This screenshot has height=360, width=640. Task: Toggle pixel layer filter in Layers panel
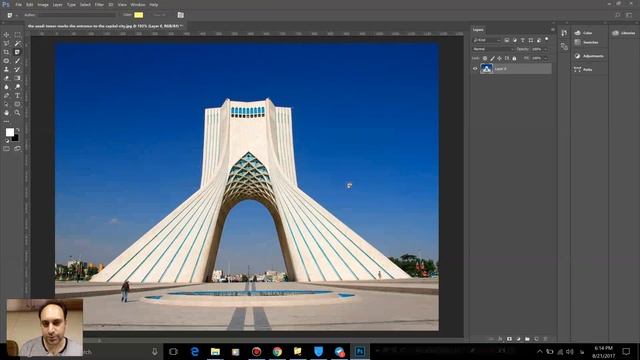(x=507, y=40)
